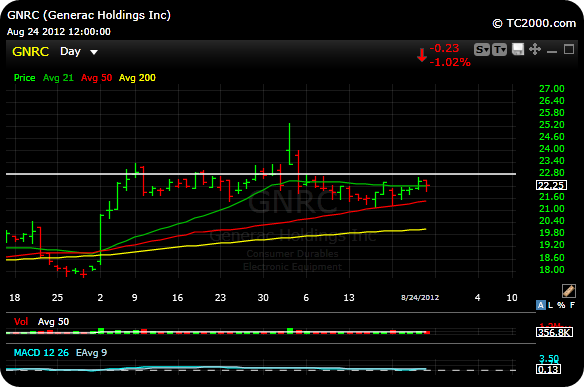
Task: Click the 8/24/2012 date axis label
Action: click(x=420, y=298)
